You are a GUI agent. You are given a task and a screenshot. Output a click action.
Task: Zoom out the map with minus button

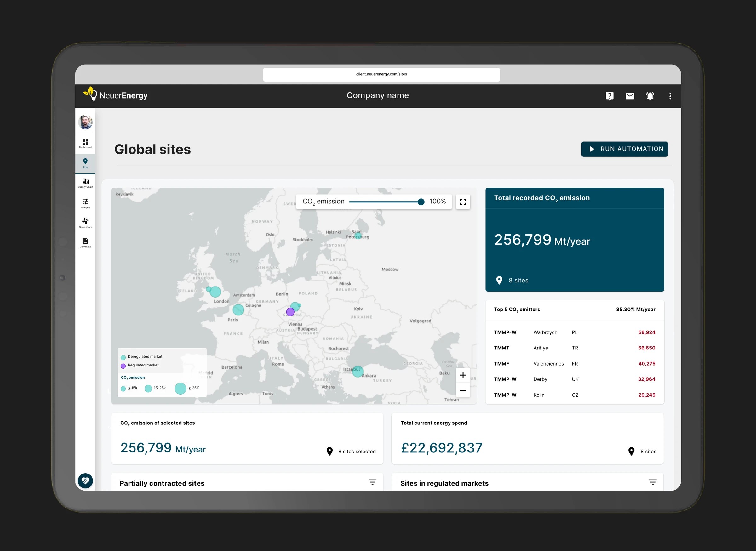click(463, 390)
